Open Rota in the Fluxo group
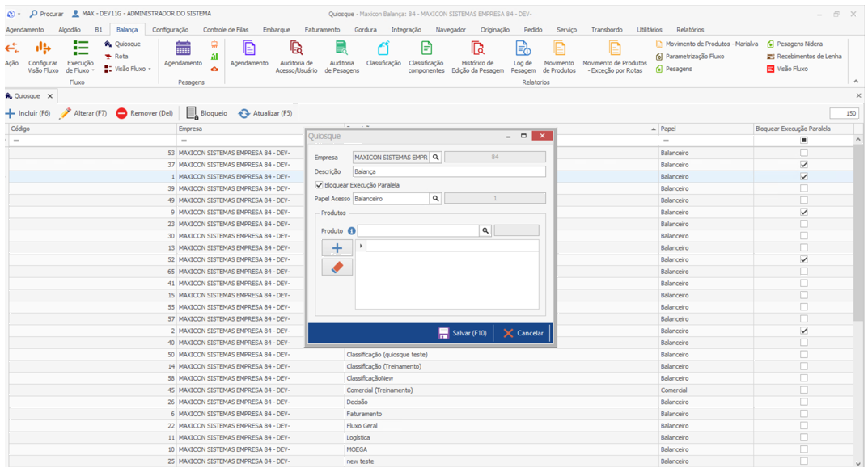Screen dimensions: 868x472 click(x=116, y=57)
